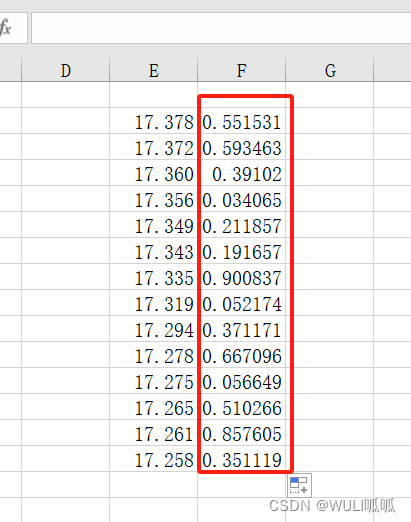Select cell with value 17.335

pyautogui.click(x=154, y=277)
